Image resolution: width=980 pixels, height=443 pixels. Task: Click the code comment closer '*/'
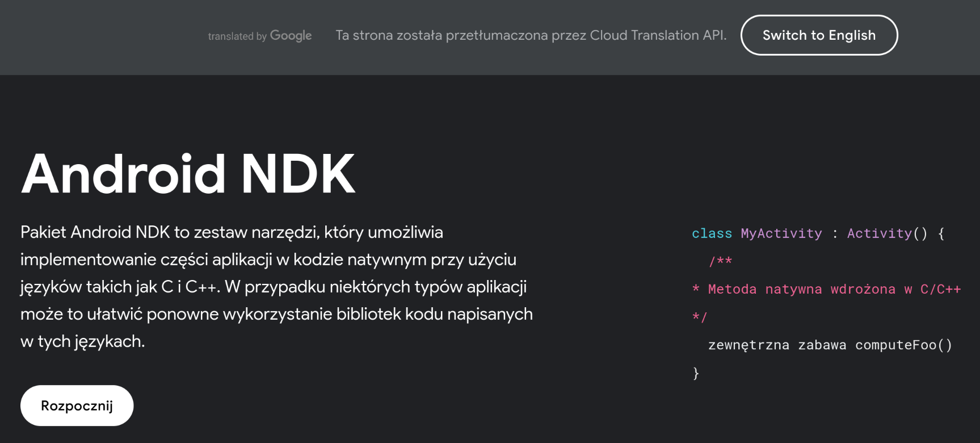point(700,317)
